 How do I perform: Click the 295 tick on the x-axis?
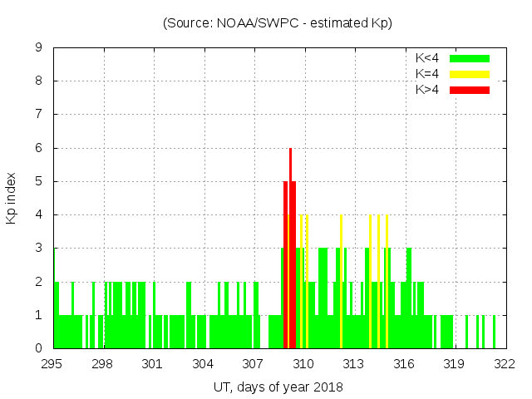pos(52,363)
